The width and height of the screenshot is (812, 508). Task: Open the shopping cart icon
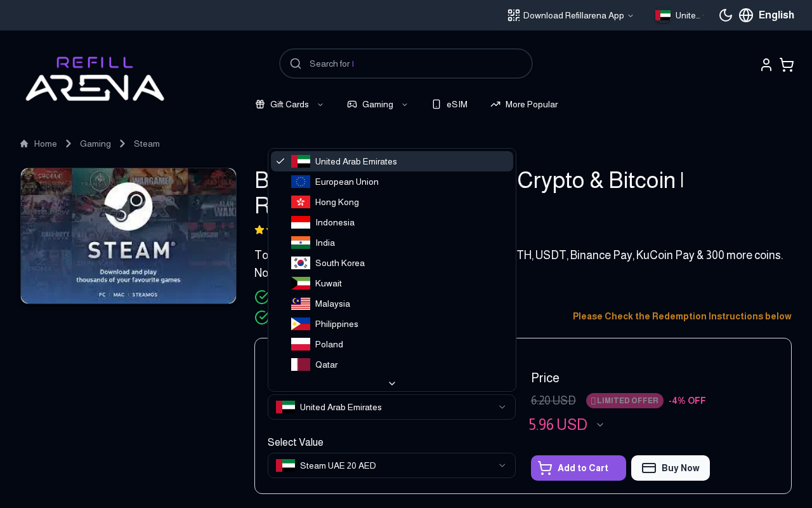(x=787, y=65)
